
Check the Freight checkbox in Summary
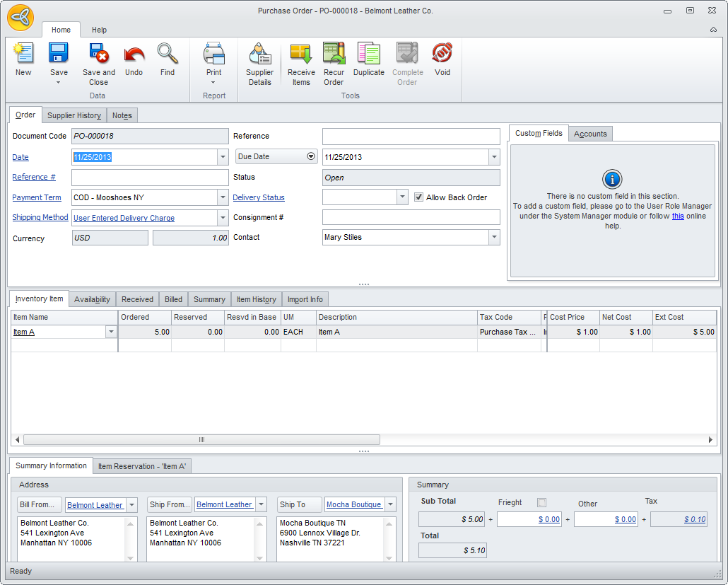tap(542, 503)
